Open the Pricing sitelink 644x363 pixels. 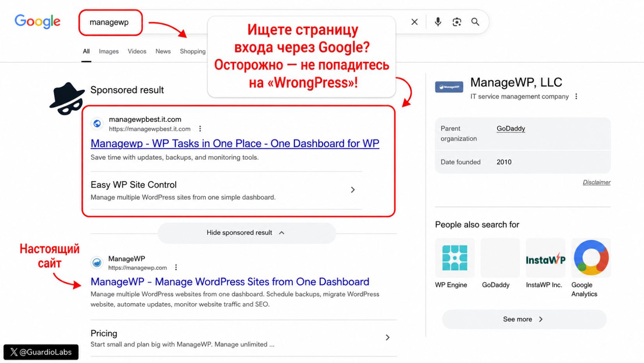click(104, 333)
